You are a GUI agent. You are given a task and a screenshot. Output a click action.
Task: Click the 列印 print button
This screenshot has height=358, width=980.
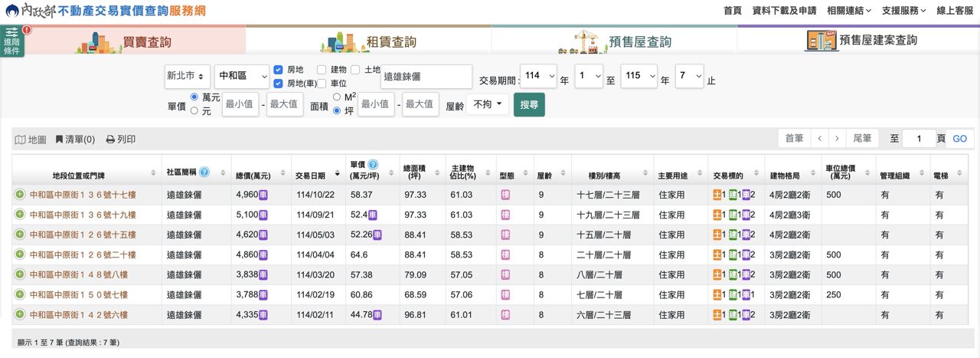[x=121, y=140]
